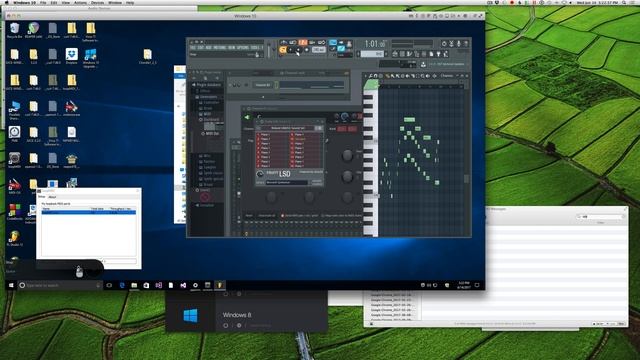
Task: Click the Record button in FL Studio transport
Action: [307, 50]
